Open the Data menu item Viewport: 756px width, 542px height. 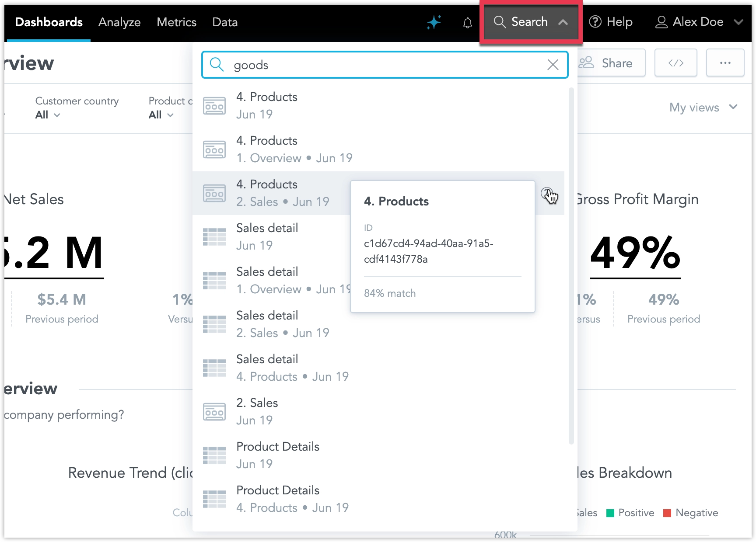(224, 22)
